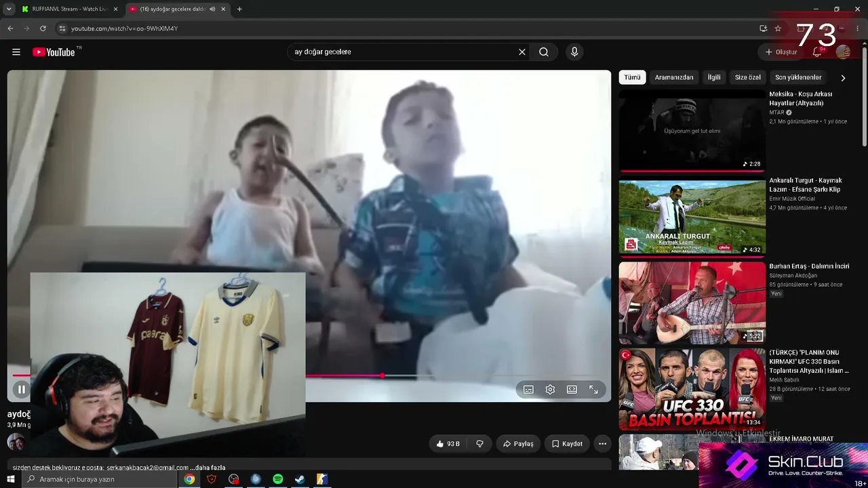Go forward in the browser
This screenshot has height=488, width=868.
26,28
